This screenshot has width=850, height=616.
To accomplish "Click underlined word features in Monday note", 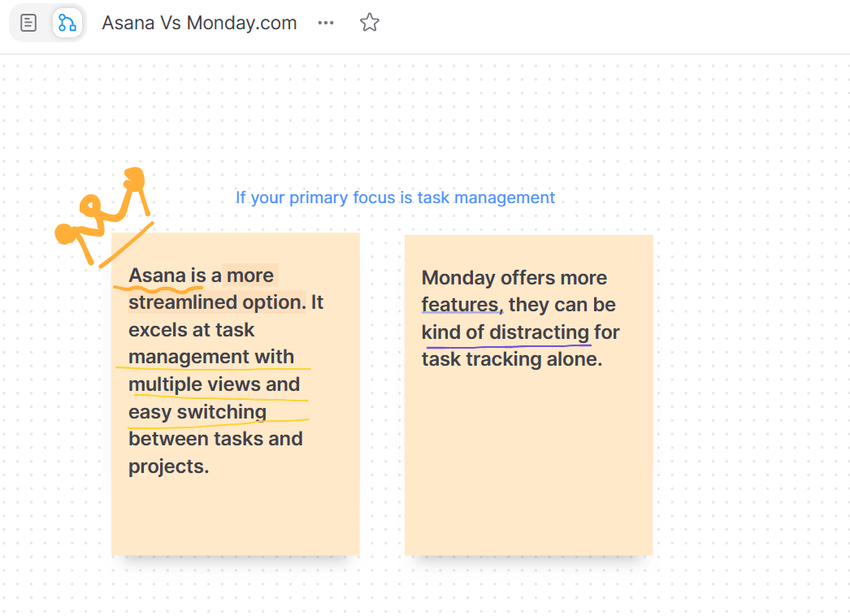I will point(462,305).
